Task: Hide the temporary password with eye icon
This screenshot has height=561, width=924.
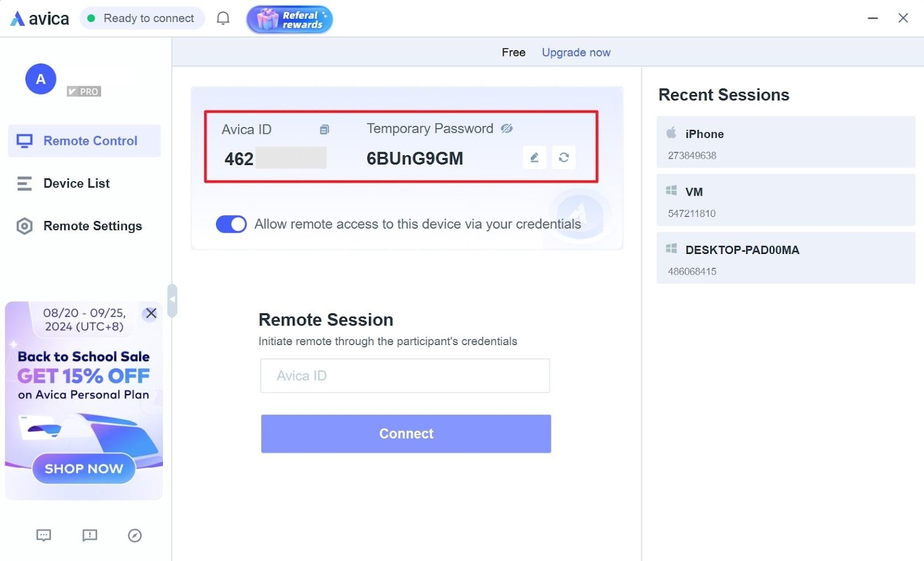Action: (x=506, y=128)
